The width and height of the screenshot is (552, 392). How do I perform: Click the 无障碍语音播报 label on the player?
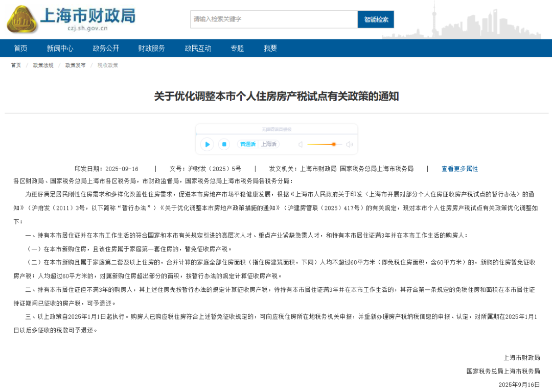pyautogui.click(x=277, y=129)
